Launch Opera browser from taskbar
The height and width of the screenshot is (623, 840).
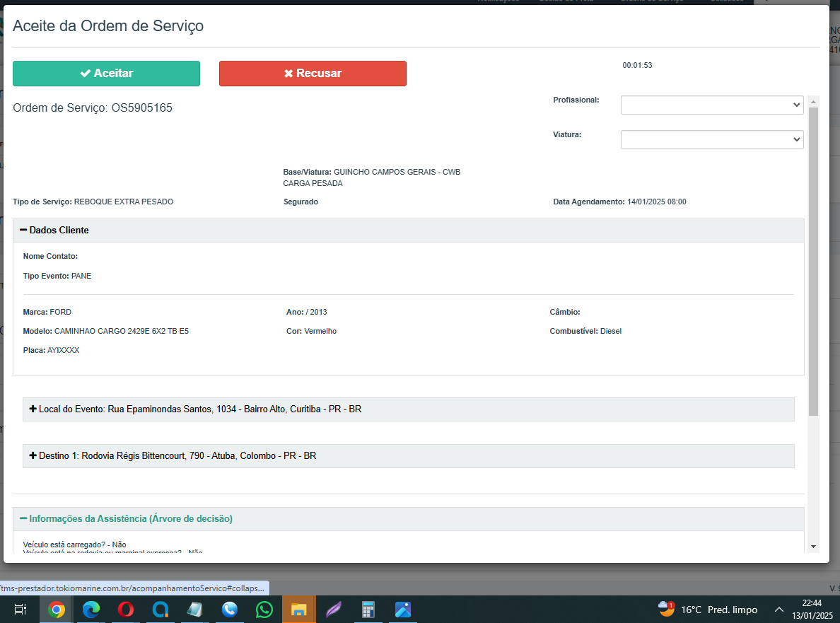126,610
